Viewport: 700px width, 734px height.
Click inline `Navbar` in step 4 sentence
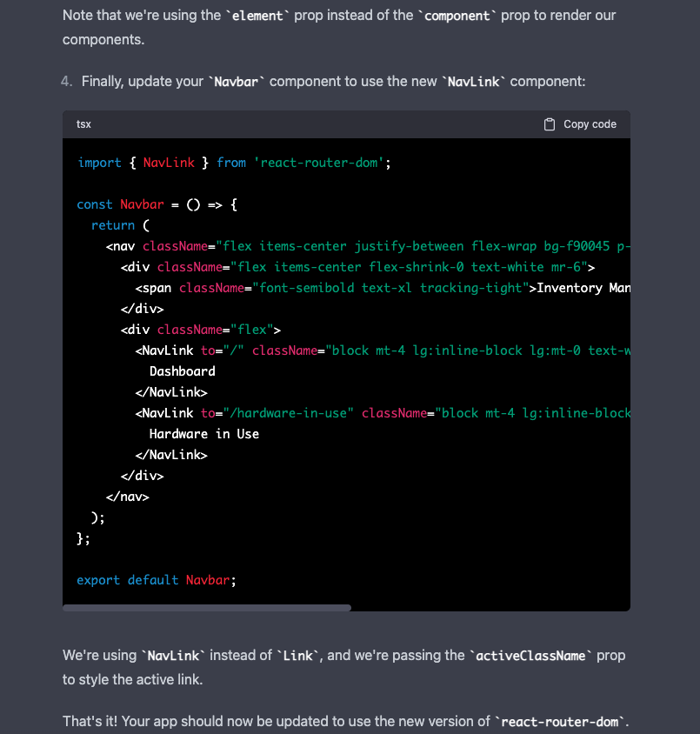click(x=237, y=82)
